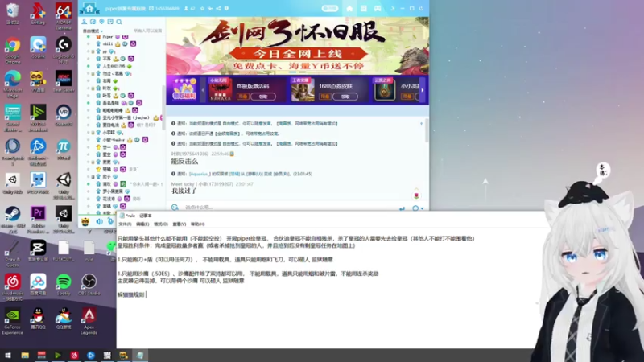Open Notepad 编辑(E) menu
This screenshot has width=644, height=362.
point(142,224)
